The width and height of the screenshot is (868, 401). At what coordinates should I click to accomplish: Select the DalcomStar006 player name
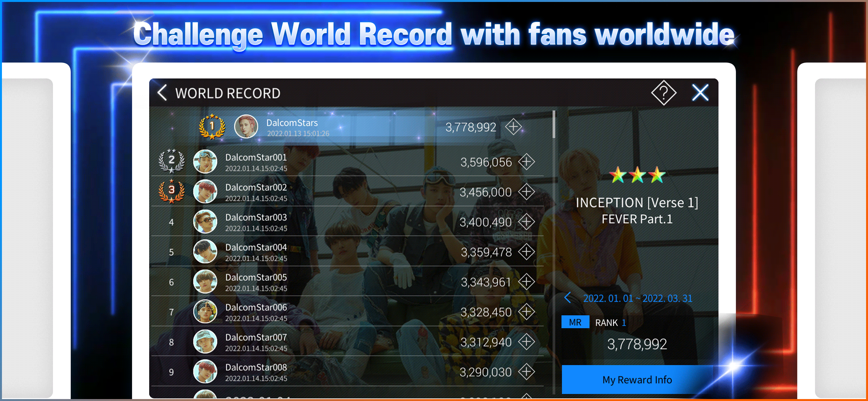[256, 307]
